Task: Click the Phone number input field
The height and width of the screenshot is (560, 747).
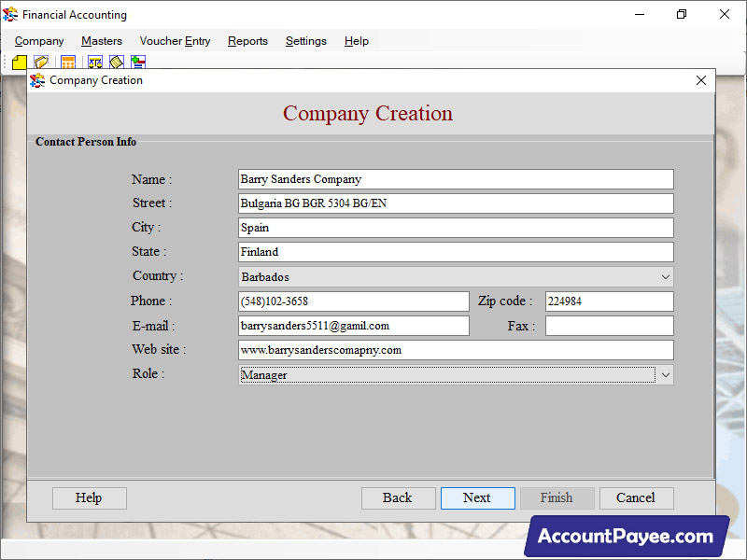Action: click(354, 301)
